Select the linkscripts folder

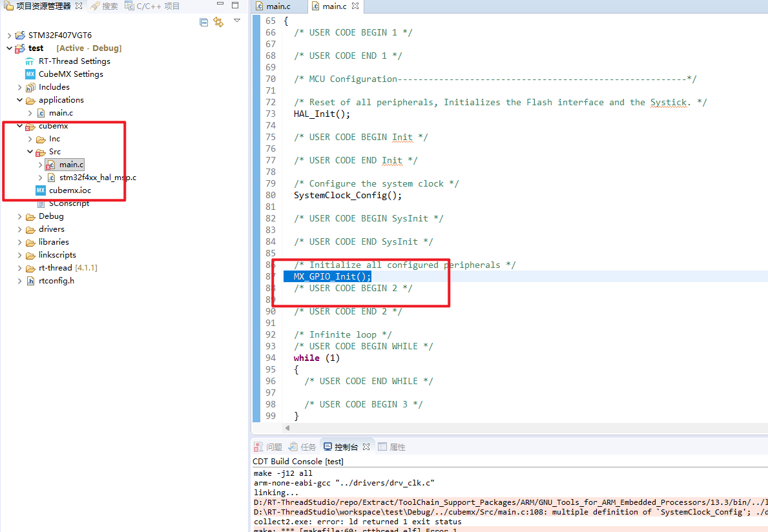pos(57,255)
